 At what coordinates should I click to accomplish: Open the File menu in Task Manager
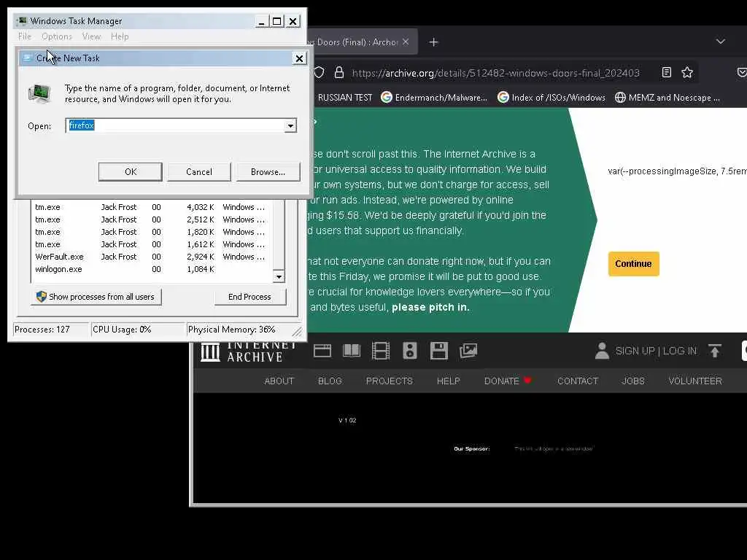[x=25, y=36]
